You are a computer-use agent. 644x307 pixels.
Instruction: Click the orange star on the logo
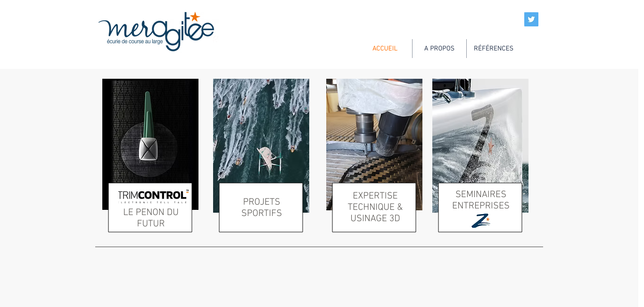coord(195,17)
